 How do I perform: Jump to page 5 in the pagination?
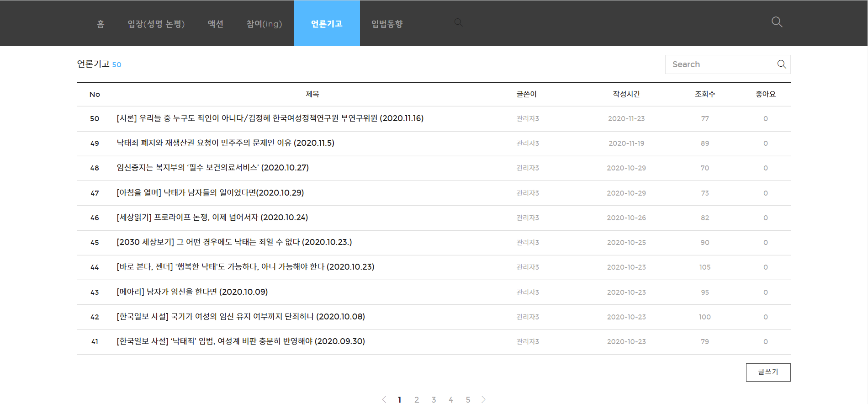pos(468,399)
